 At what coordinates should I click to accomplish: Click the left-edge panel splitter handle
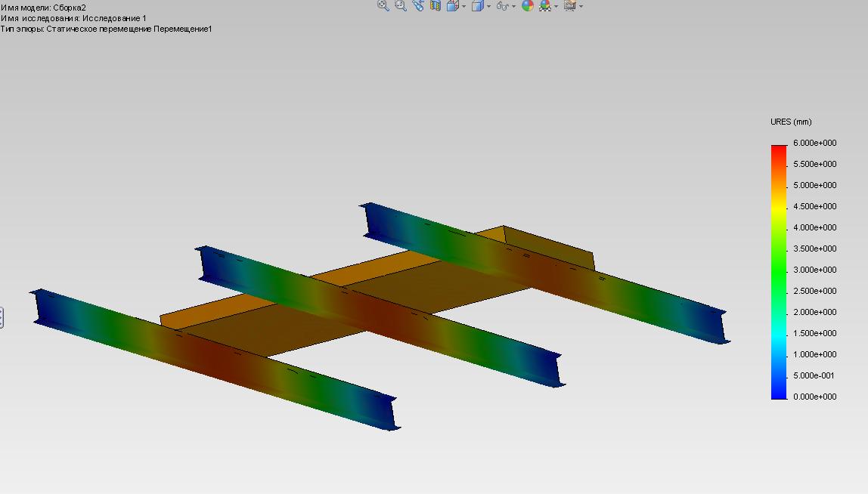point(2,317)
